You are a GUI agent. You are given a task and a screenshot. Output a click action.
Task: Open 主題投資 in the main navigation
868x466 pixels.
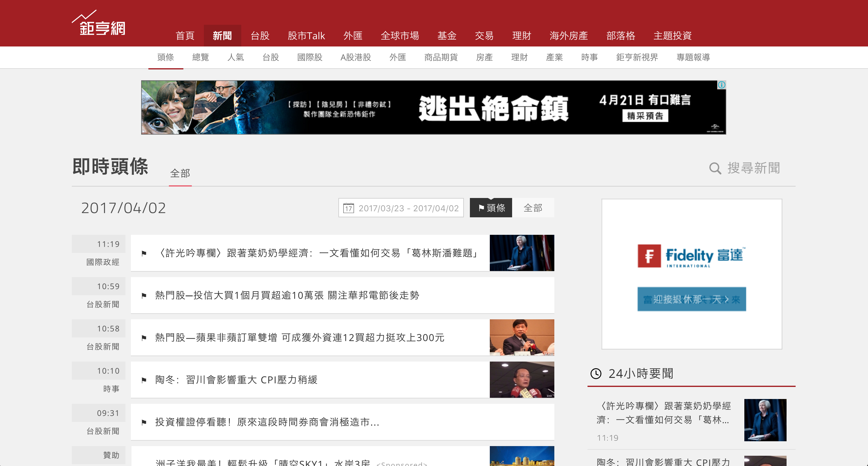pyautogui.click(x=672, y=35)
